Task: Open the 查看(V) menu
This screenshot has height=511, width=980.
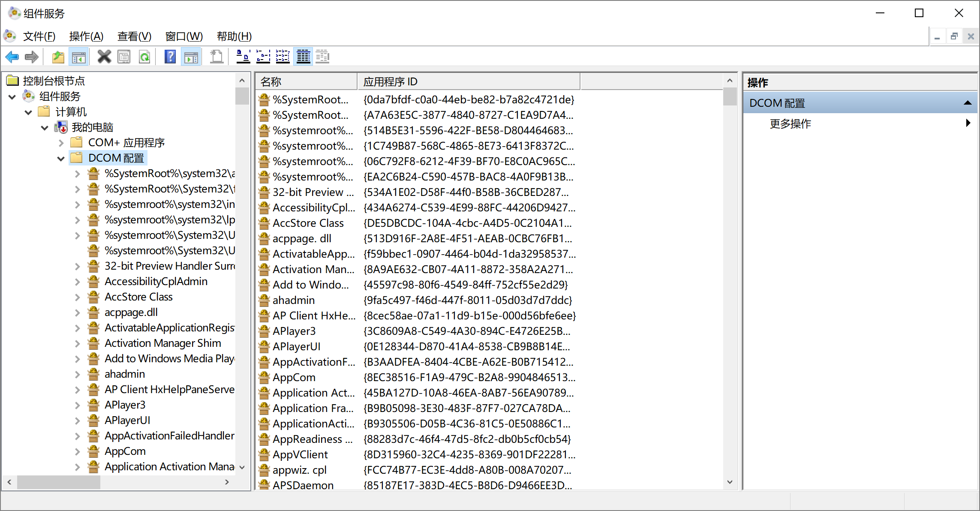Action: point(134,36)
